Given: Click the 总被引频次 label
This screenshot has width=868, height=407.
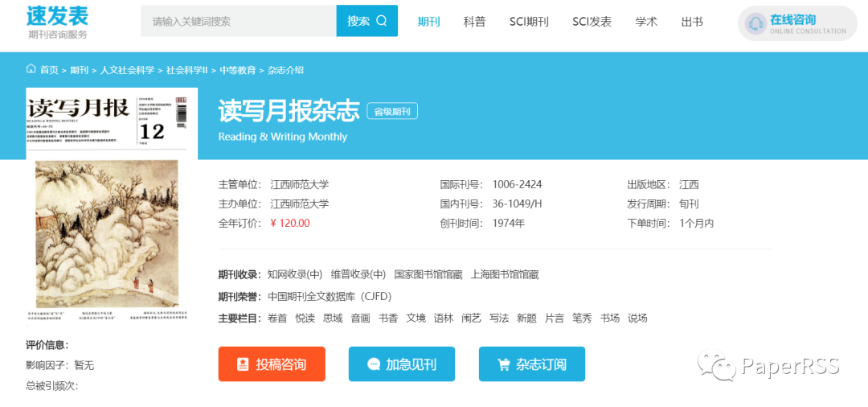Looking at the screenshot, I should [52, 386].
